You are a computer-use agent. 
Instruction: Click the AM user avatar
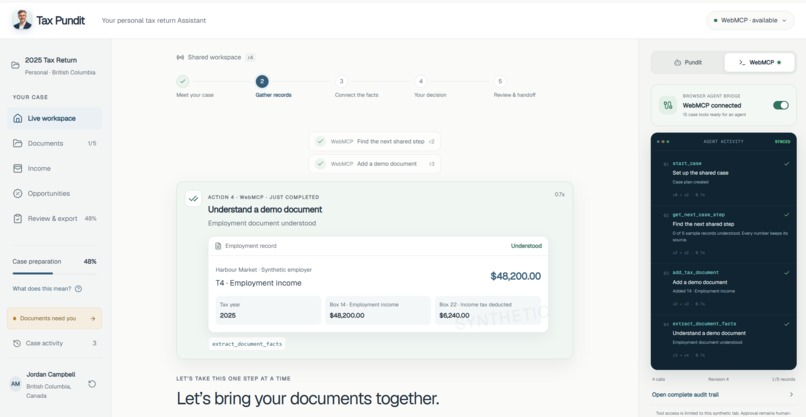(x=16, y=384)
